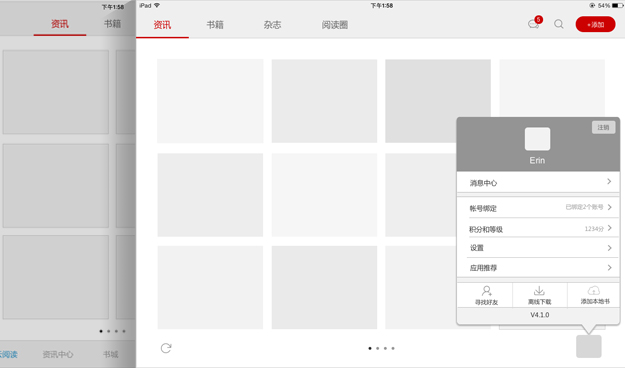Tap the 离线下载 offline download icon
The height and width of the screenshot is (368, 625).
coord(539,291)
